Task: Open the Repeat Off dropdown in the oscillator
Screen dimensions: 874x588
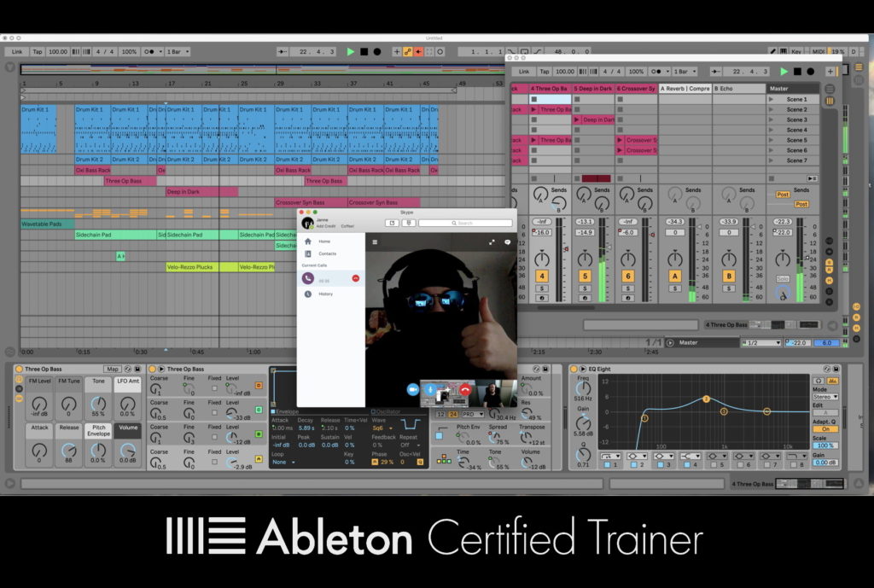Action: click(409, 445)
